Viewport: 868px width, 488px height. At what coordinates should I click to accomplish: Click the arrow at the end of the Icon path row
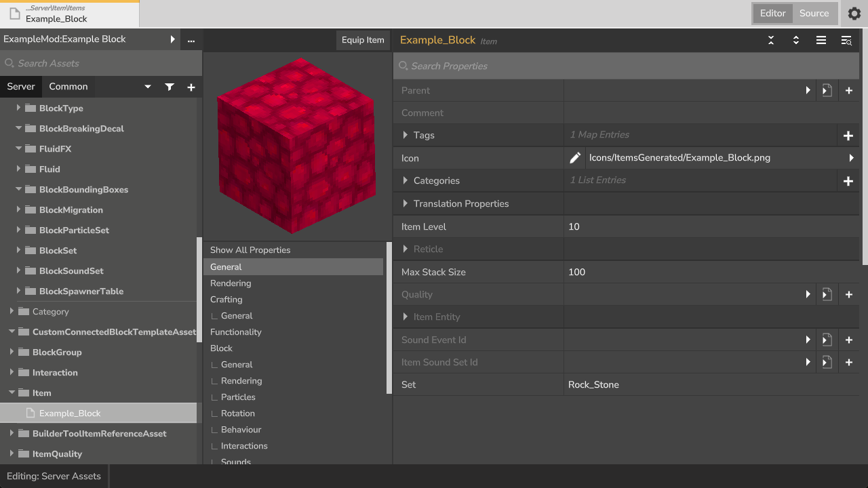851,158
